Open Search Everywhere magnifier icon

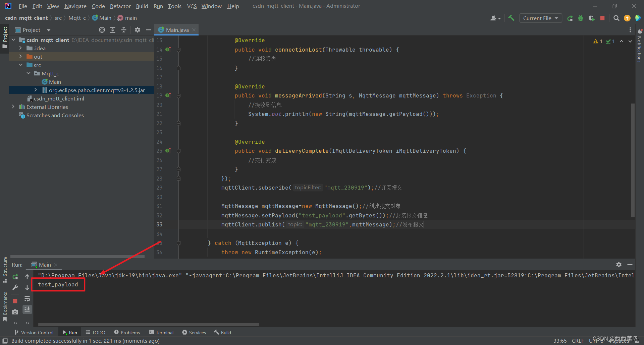tap(616, 18)
